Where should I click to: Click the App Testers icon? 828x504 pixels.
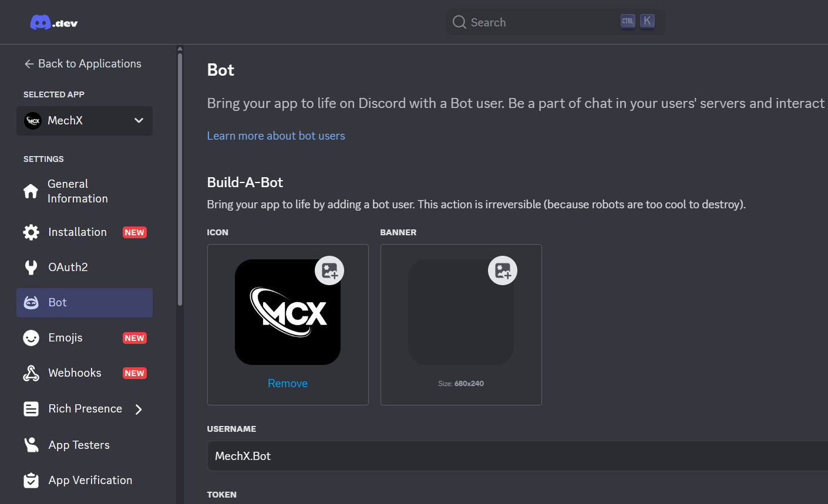pos(31,445)
